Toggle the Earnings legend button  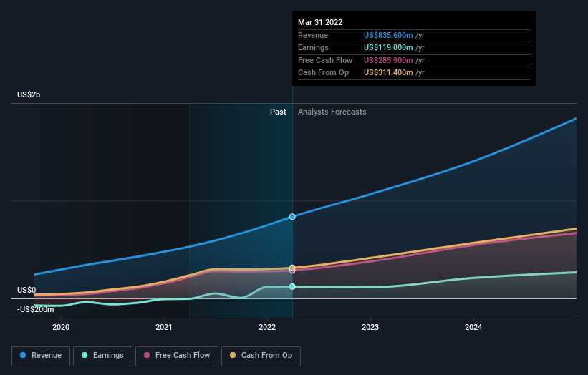pos(102,356)
